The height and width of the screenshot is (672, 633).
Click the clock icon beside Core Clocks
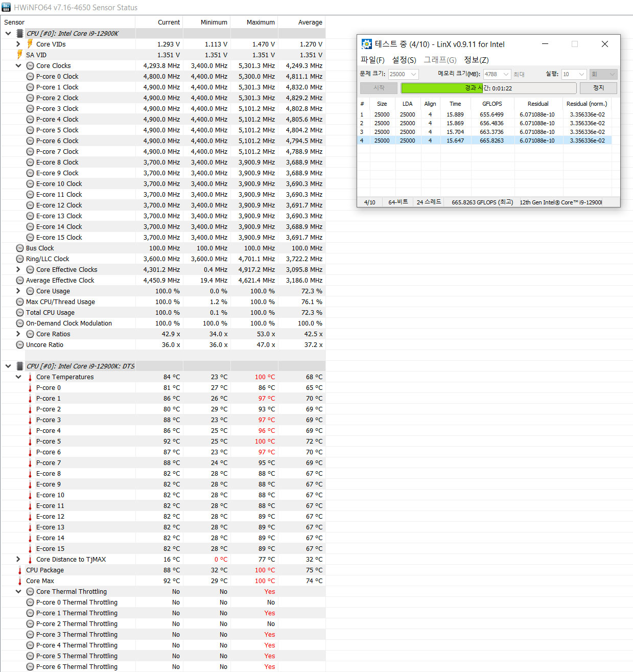point(30,65)
